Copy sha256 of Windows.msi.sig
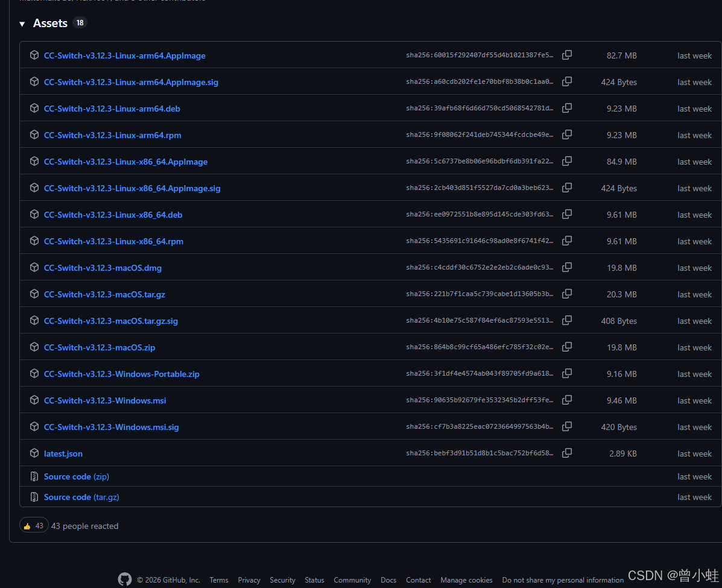The height and width of the screenshot is (588, 722). coord(567,426)
